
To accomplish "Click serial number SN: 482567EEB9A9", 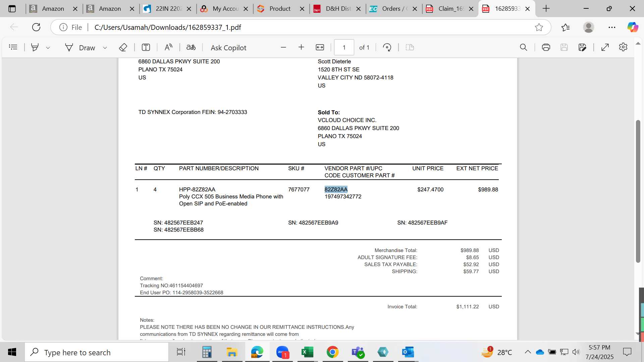I will tap(313, 223).
